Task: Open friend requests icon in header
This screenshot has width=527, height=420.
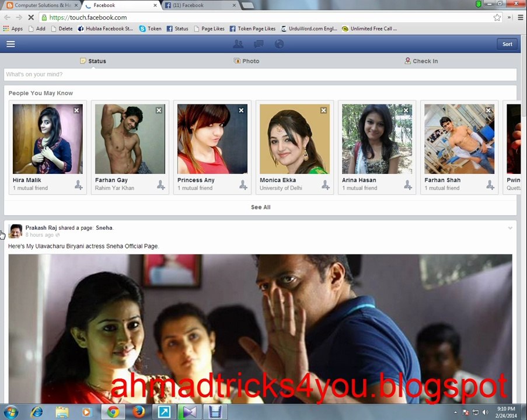Action: [238, 44]
